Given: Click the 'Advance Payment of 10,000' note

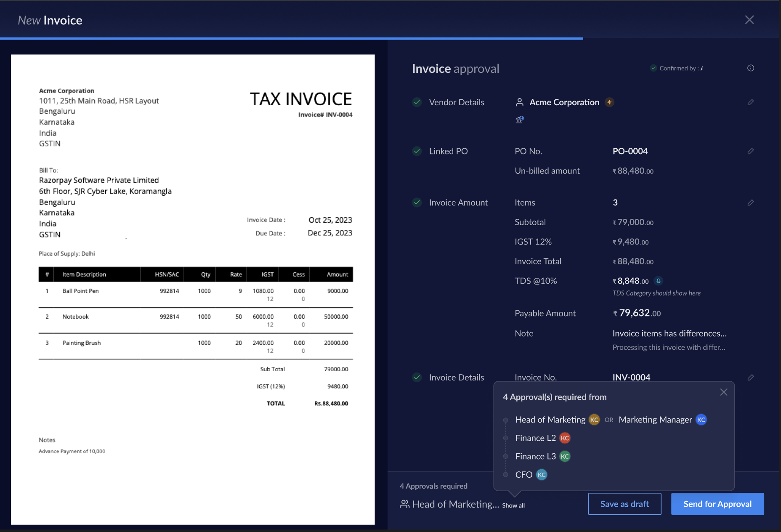Looking at the screenshot, I should pyautogui.click(x=72, y=451).
